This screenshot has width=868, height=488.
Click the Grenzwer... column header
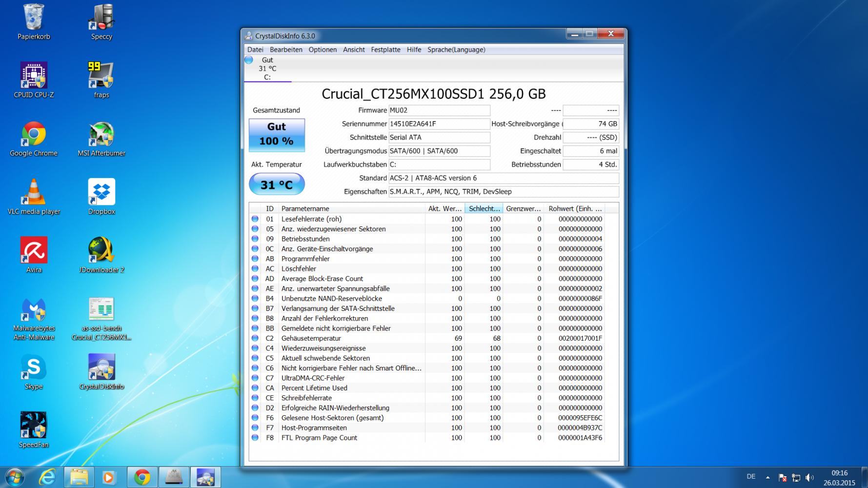pyautogui.click(x=523, y=208)
